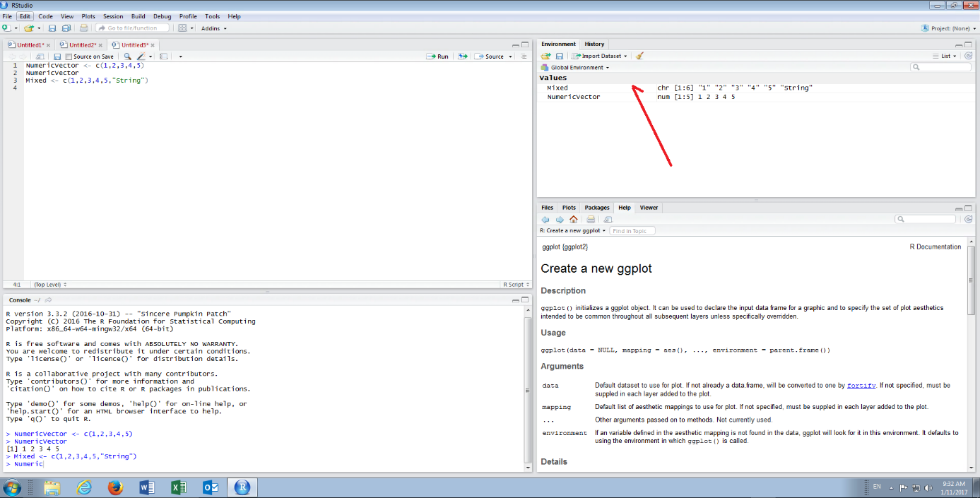Switch to the Viewer tab
This screenshot has height=498, width=980.
tap(649, 208)
